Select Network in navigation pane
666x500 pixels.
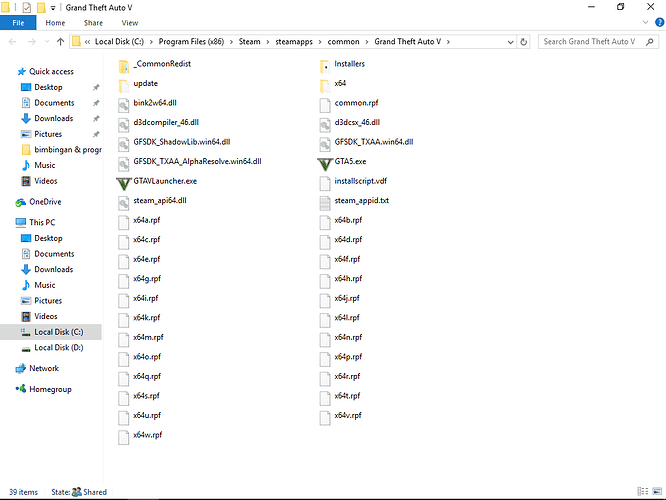[x=44, y=368]
